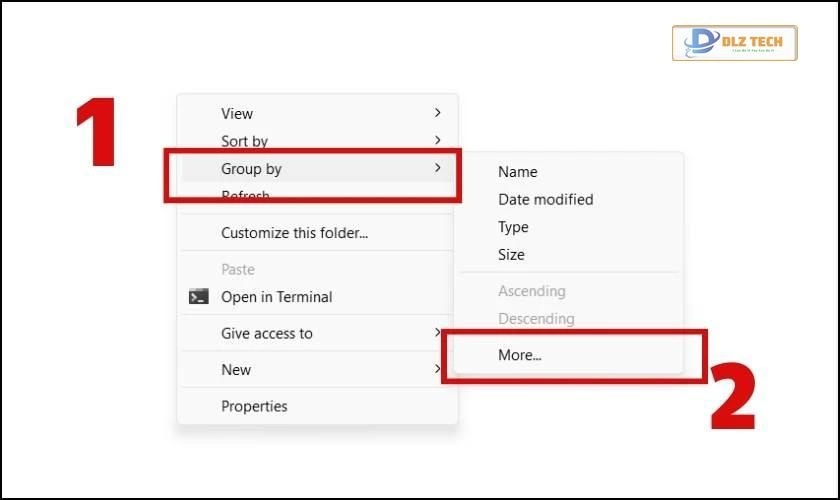The image size is (840, 500).
Task: Open the New menu entry
Action: coord(236,370)
